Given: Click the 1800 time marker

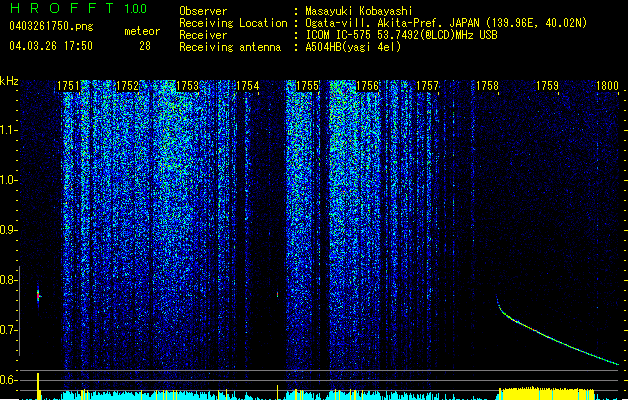Looking at the screenshot, I should (607, 86).
